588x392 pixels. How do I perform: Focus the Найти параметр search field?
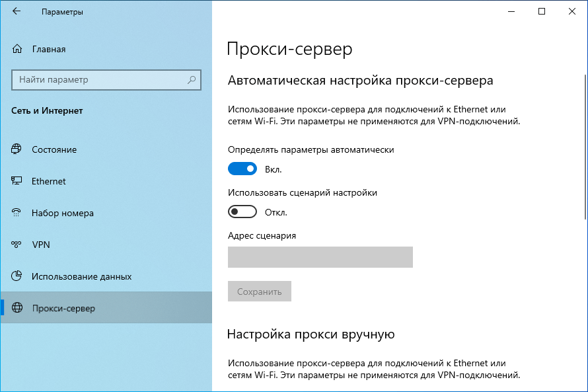pos(106,80)
